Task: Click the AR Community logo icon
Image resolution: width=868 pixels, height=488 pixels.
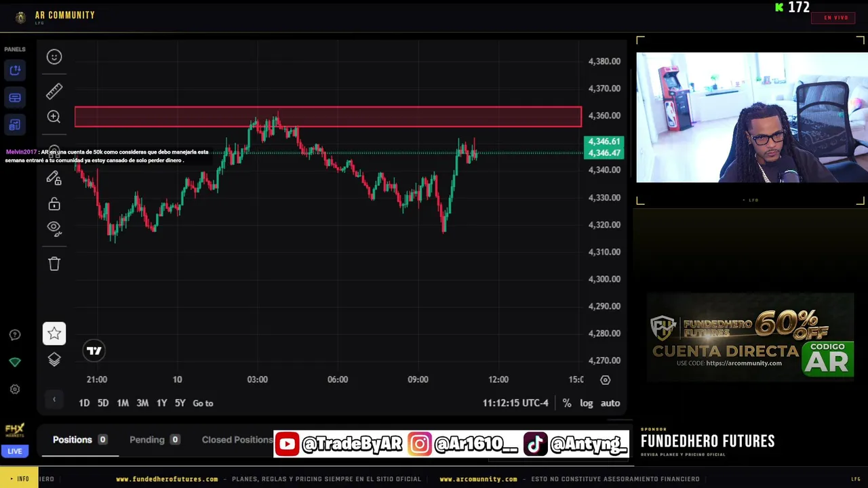Action: [x=20, y=18]
